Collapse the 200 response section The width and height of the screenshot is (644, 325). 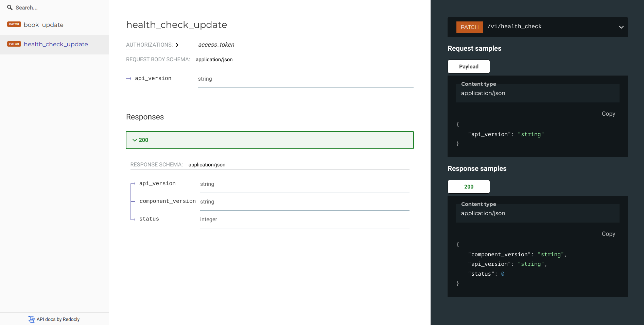[x=270, y=140]
